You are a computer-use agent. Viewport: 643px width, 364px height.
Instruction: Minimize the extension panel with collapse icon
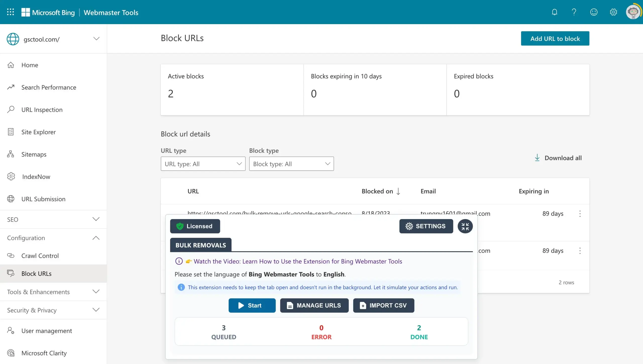click(x=465, y=226)
